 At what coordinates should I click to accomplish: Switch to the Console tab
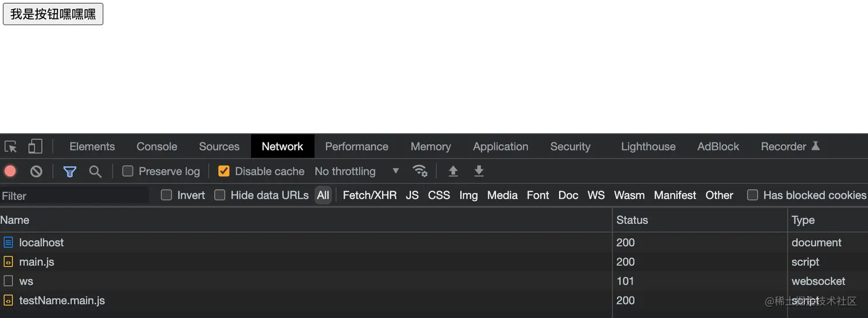point(157,146)
